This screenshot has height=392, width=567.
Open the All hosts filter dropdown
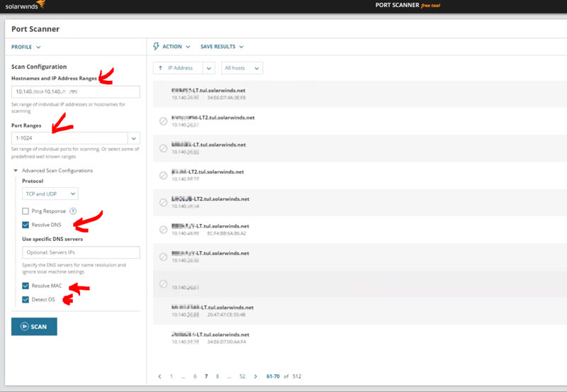(242, 68)
